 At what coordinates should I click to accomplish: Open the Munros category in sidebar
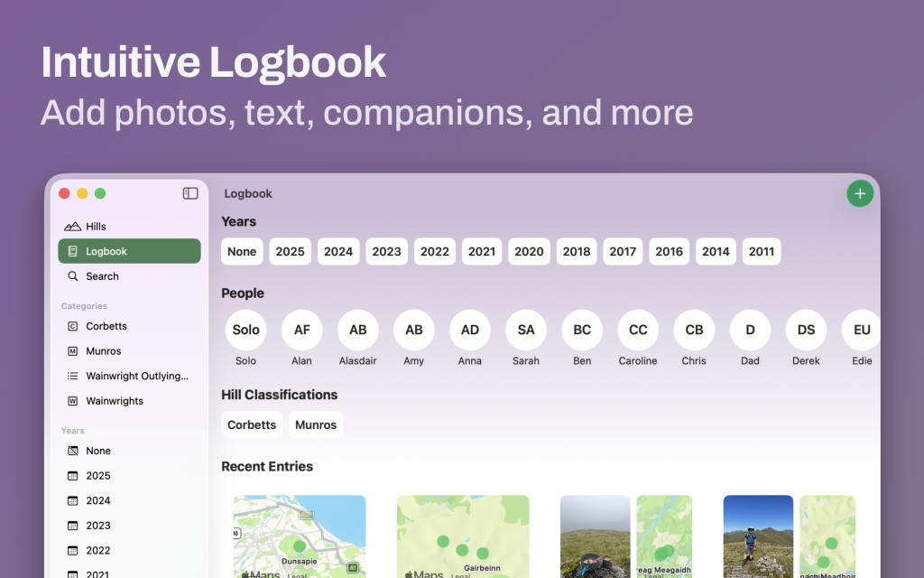point(103,351)
